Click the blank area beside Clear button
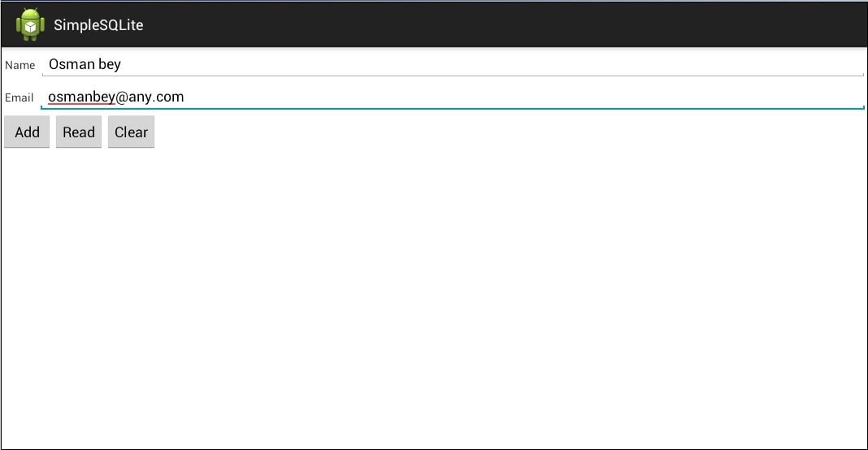This screenshot has width=868, height=450. tap(510, 132)
